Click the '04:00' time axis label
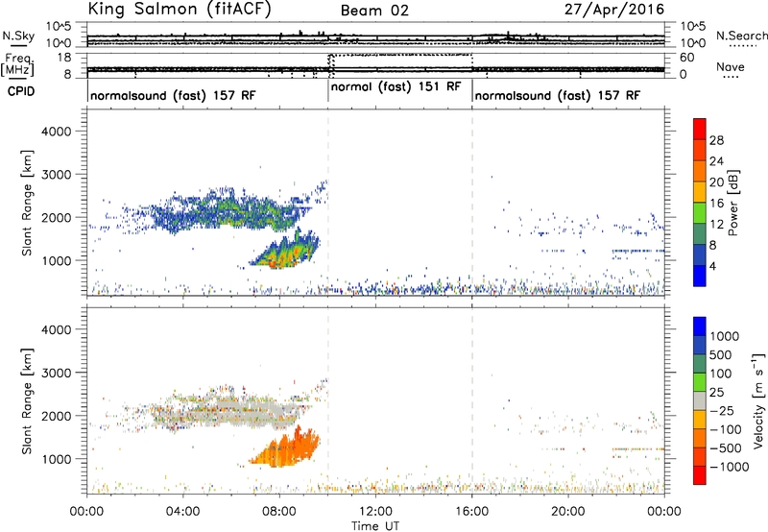This screenshot has width=768, height=532. click(x=183, y=512)
